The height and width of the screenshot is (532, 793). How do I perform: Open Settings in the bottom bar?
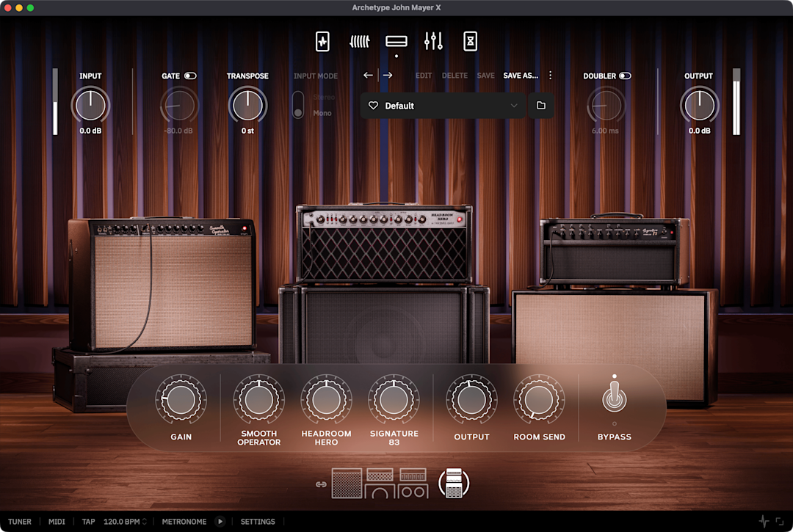pos(258,521)
